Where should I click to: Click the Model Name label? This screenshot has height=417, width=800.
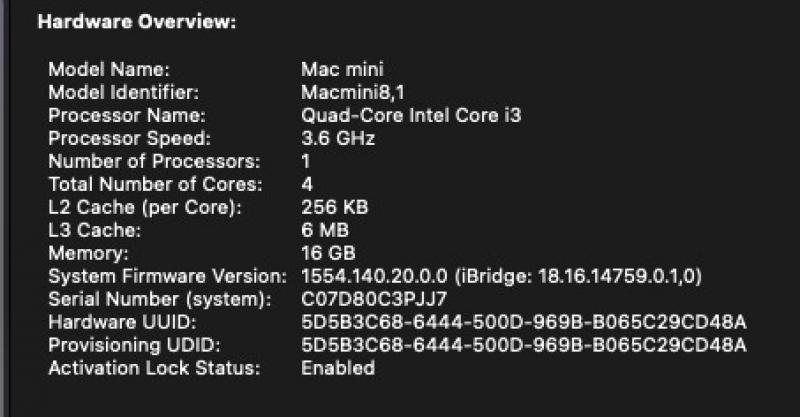pos(109,69)
